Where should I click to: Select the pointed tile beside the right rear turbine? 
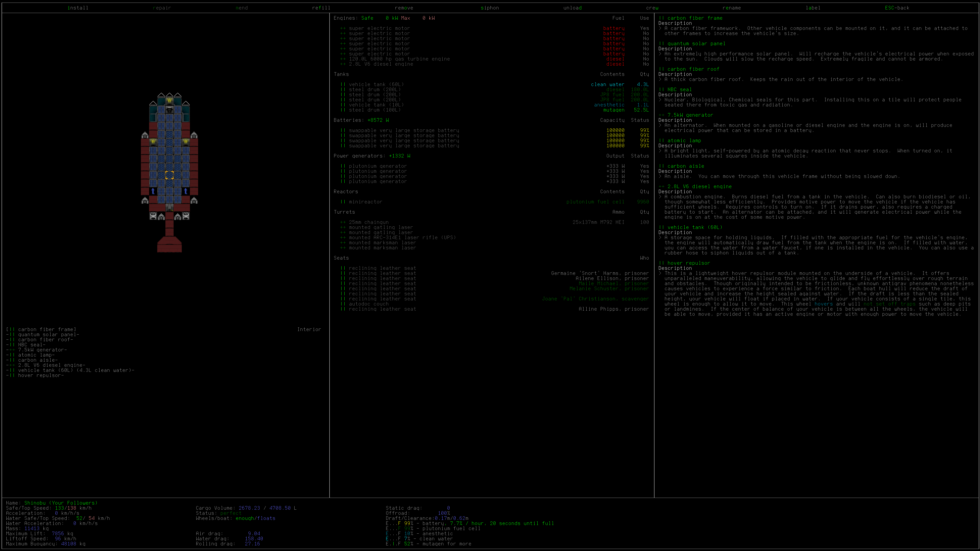(x=178, y=217)
